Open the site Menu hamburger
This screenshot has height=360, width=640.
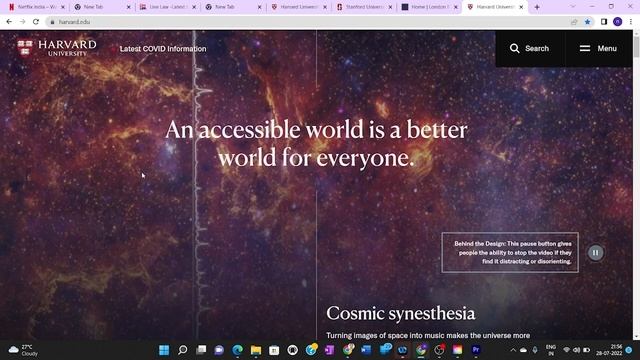598,49
